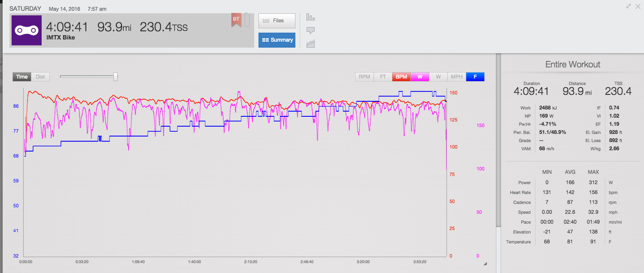
Task: Toggle the gray W channel button
Action: pos(438,77)
